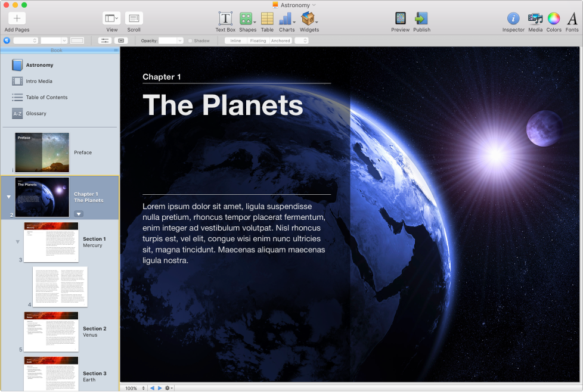Click the line adjustment sliders icon in format bar
Viewport: 583px width, 392px height.
(105, 41)
